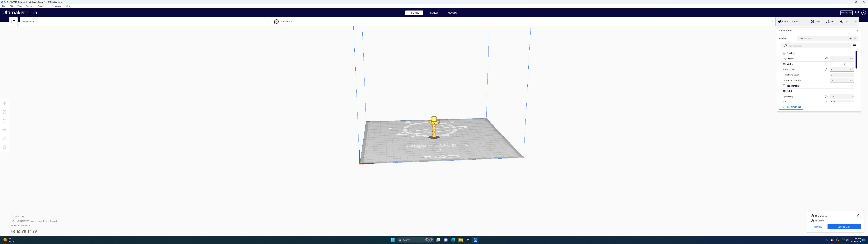Toggle the Layer Height link icon

coord(826,59)
